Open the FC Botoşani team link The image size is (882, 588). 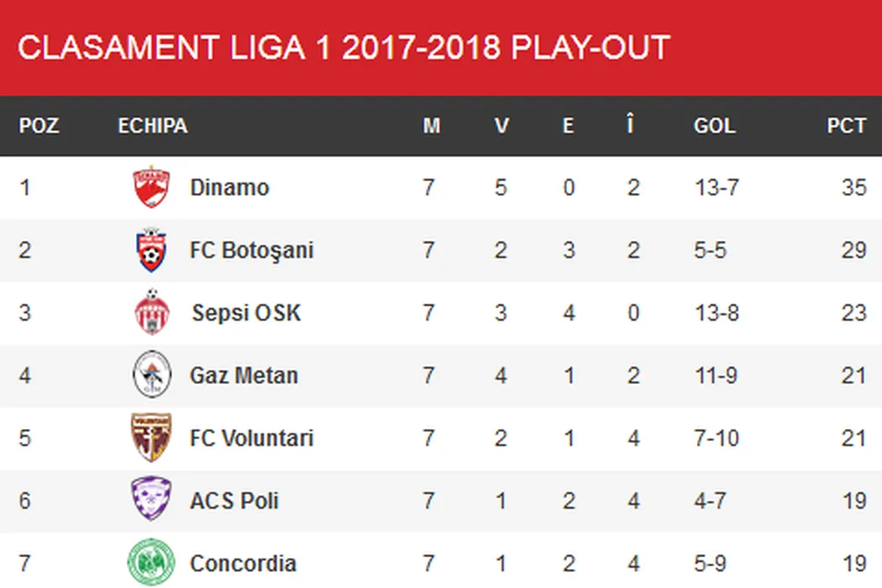251,250
